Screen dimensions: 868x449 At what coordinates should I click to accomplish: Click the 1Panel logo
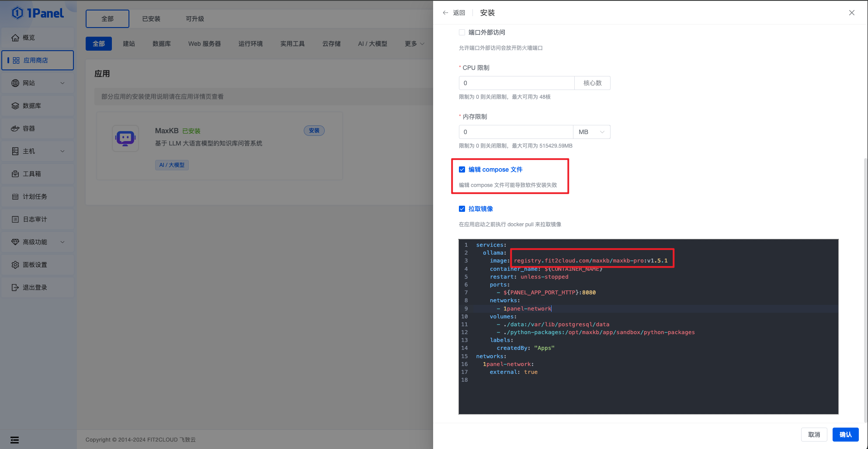tap(38, 13)
